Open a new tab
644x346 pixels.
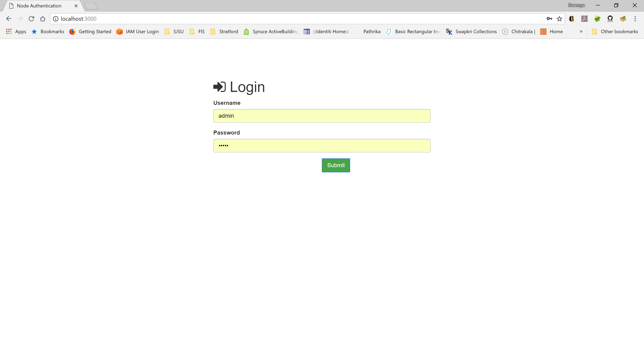[91, 6]
